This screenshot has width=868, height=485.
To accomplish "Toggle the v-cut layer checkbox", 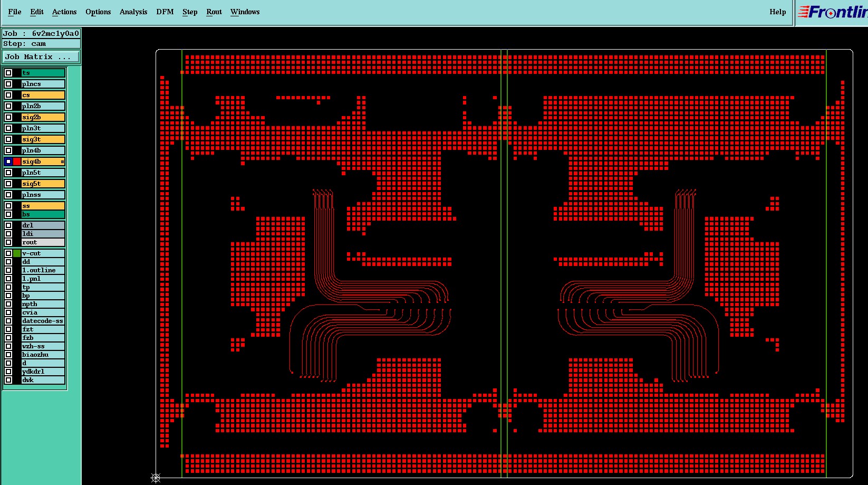I will (8, 253).
